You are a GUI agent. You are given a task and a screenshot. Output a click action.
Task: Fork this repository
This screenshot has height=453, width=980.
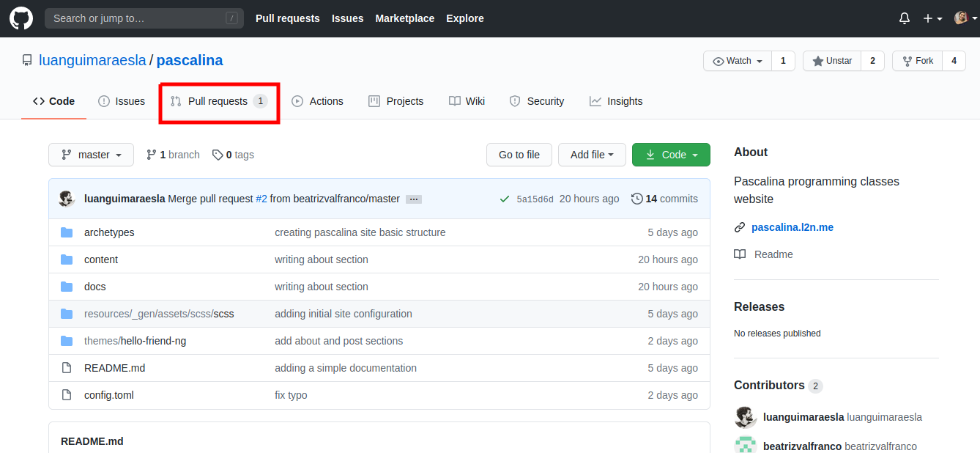(917, 61)
